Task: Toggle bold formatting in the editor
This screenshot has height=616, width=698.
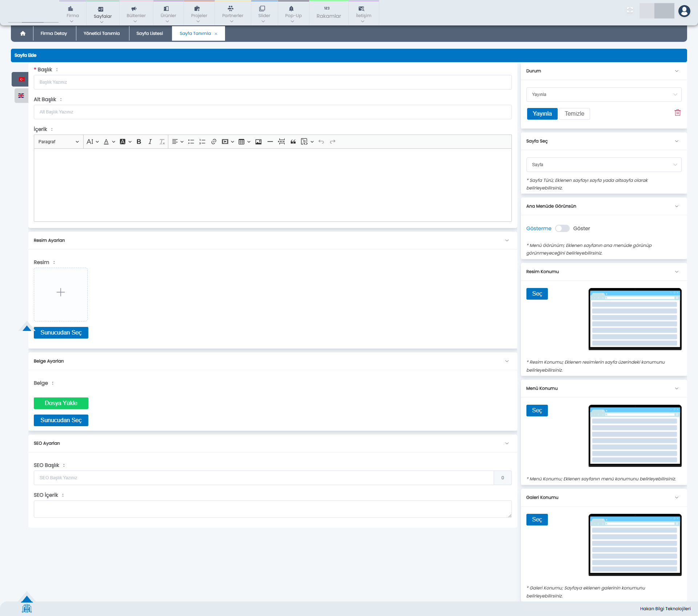Action: point(139,142)
